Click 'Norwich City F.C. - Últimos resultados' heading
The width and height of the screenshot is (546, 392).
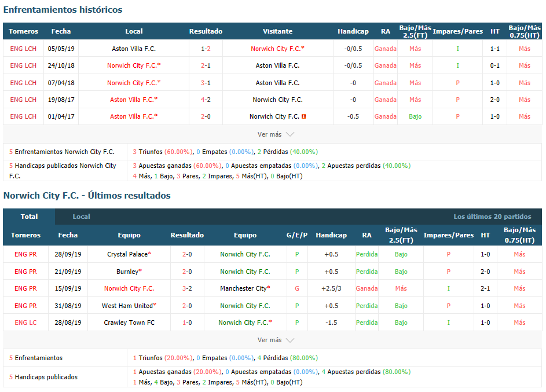[x=87, y=196]
